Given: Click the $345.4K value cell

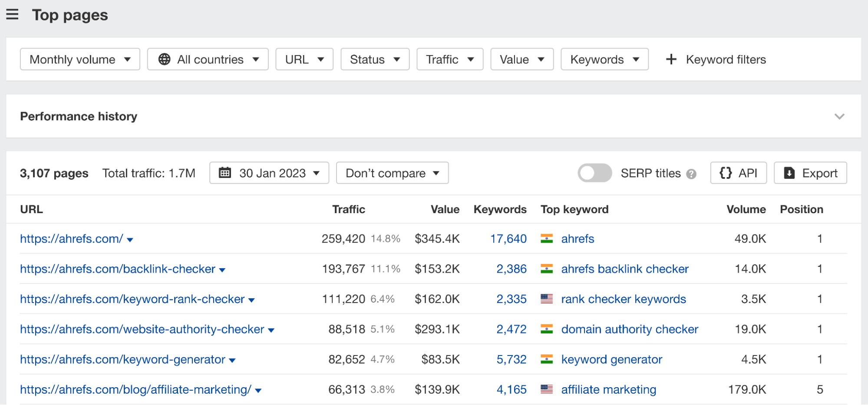Looking at the screenshot, I should [437, 239].
